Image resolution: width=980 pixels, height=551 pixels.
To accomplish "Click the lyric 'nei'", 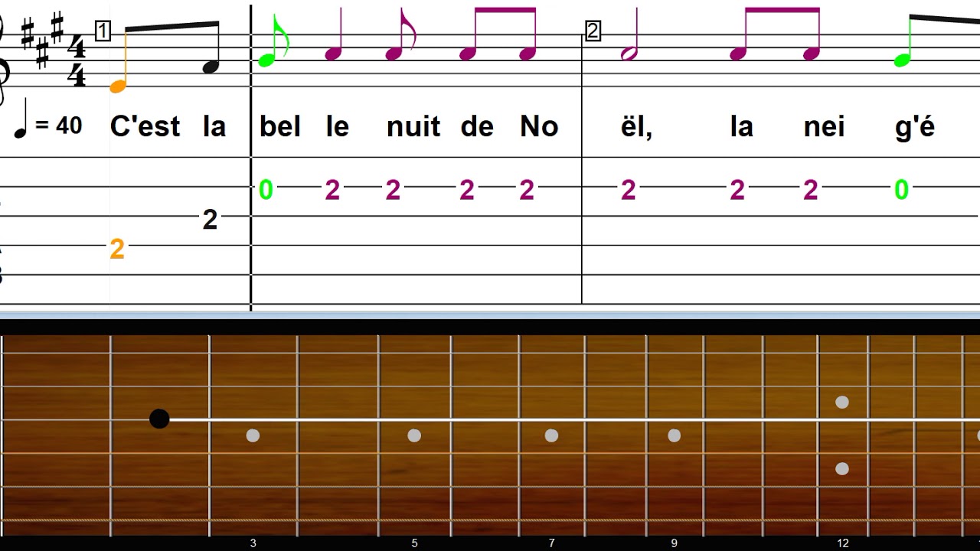I will 825,126.
